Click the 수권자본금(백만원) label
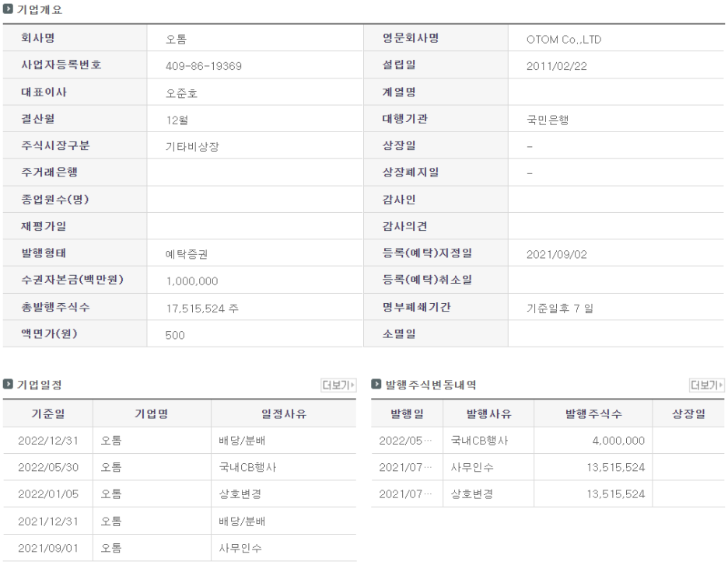The width and height of the screenshot is (728, 565). (72, 280)
